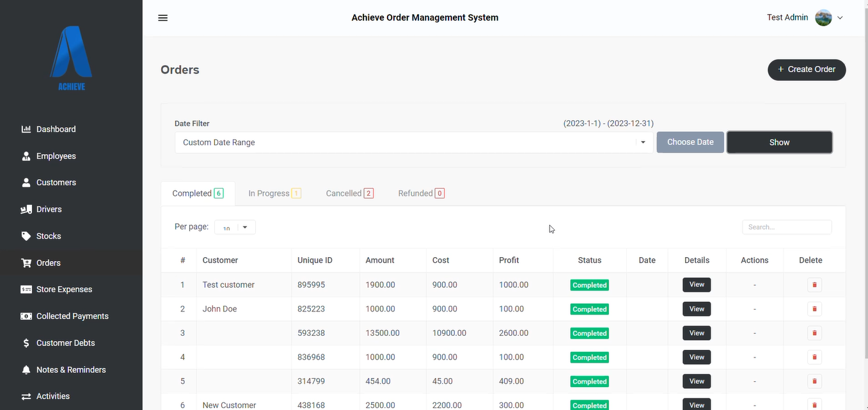The width and height of the screenshot is (868, 410).
Task: View details of order 314799
Action: (x=697, y=381)
